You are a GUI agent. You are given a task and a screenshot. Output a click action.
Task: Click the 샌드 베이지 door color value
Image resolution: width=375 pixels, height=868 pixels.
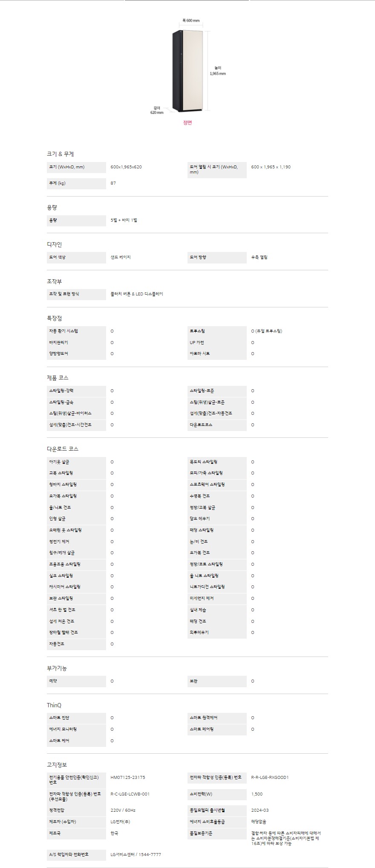point(121,258)
